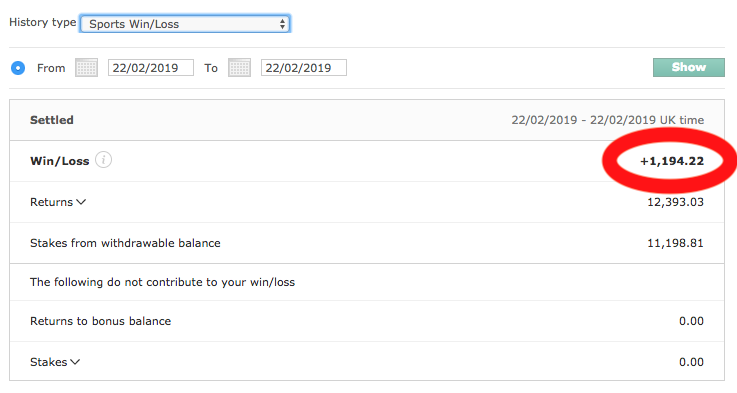
Task: Click the Win/Loss info icon
Action: point(103,160)
